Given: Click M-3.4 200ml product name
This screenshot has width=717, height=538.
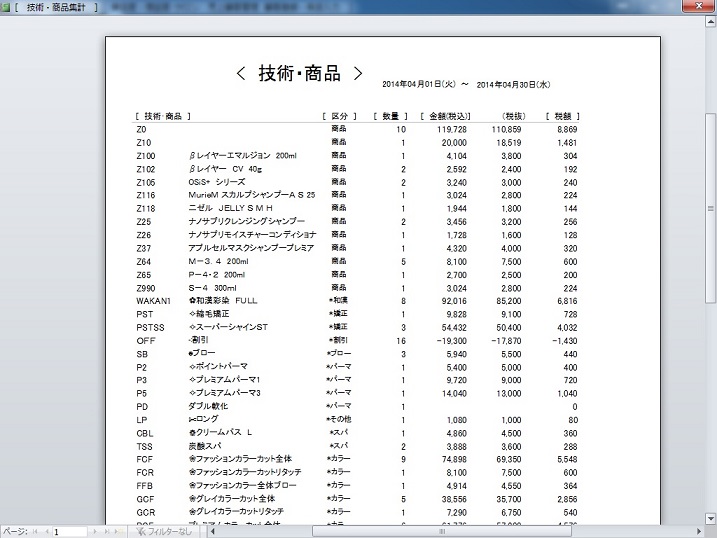Looking at the screenshot, I should pyautogui.click(x=219, y=261).
